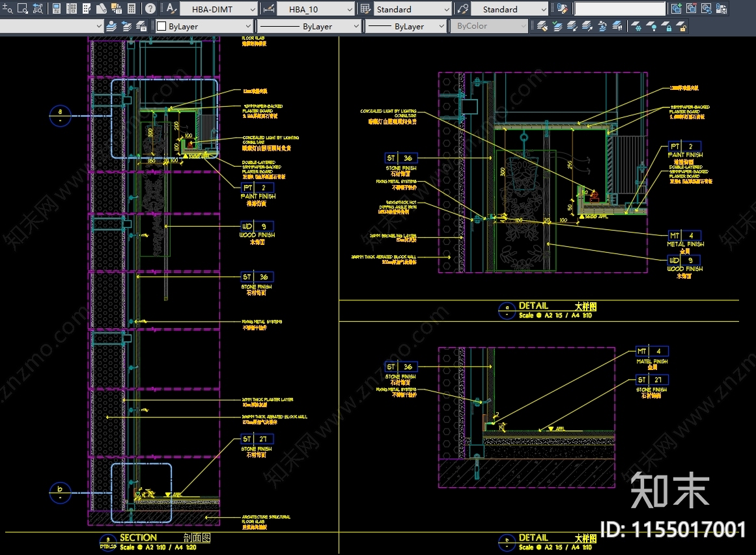Open the ByLayer linetype dropdown
This screenshot has width=756, height=555.
tap(309, 27)
